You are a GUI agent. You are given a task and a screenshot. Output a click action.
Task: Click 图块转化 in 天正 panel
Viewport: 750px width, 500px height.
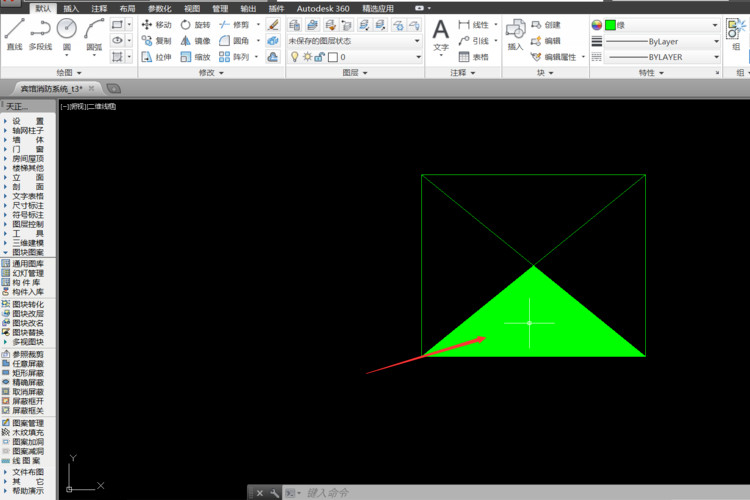[23, 304]
